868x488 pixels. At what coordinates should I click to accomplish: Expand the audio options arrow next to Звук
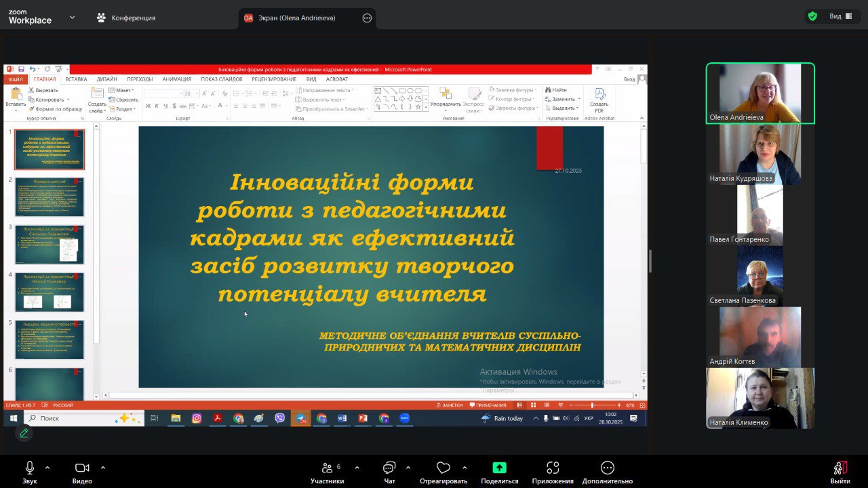(47, 467)
